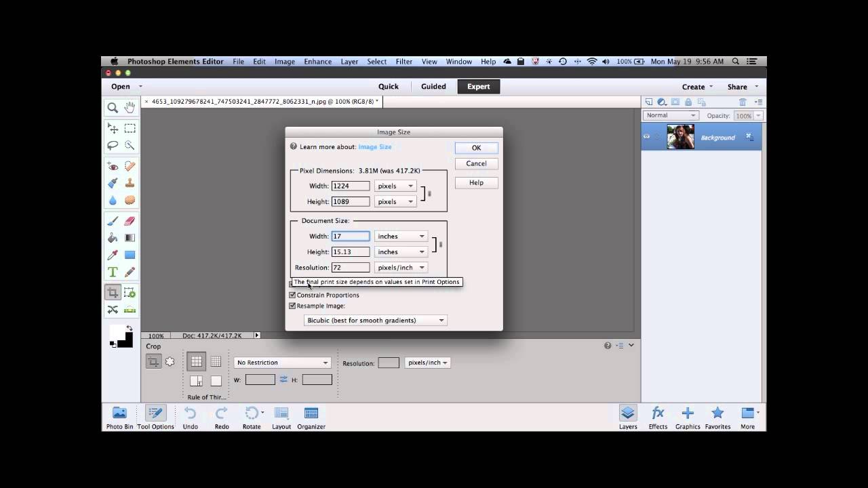The image size is (868, 488).
Task: Click foreground/background color swatches
Action: coord(121,336)
